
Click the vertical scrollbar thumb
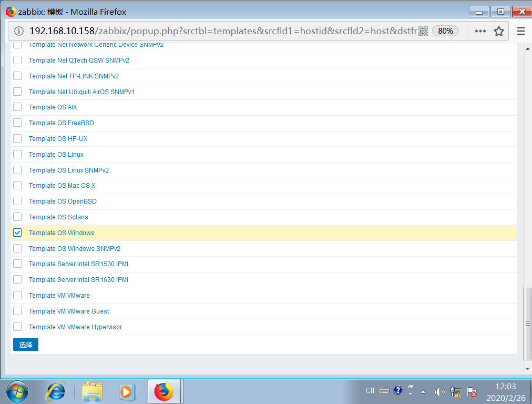point(528,324)
